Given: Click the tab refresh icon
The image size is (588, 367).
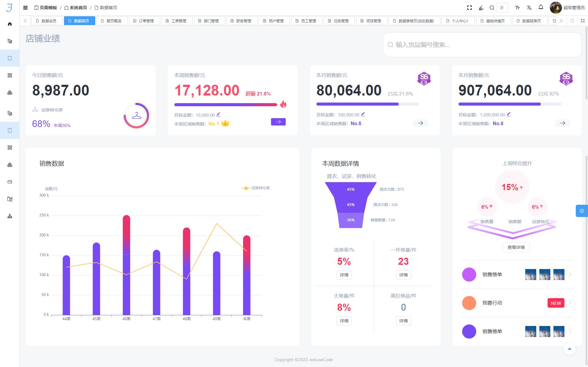Looking at the screenshot, I should (572, 21).
